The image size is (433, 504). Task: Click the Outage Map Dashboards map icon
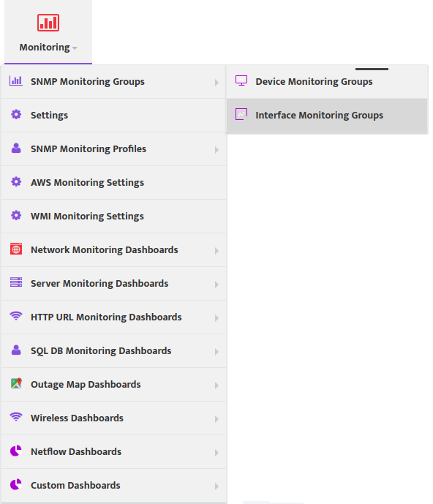16,383
